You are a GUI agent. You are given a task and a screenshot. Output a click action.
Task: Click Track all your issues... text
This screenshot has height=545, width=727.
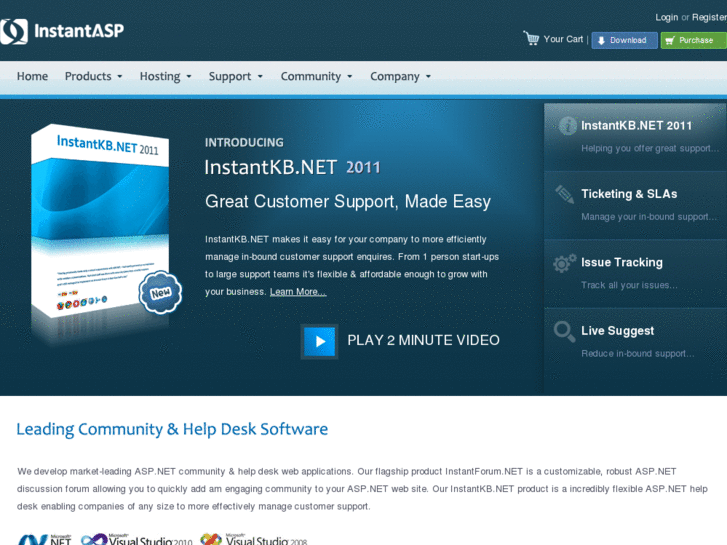tap(629, 285)
